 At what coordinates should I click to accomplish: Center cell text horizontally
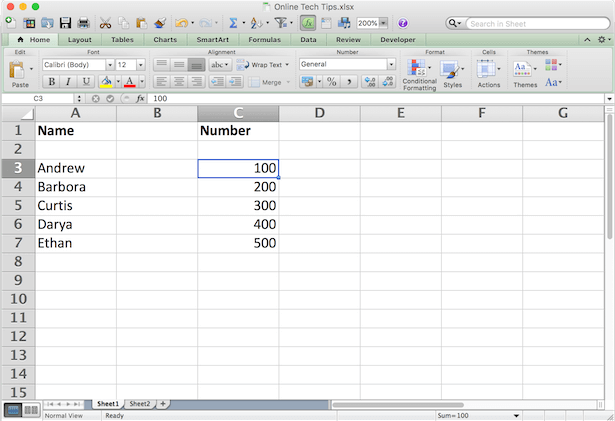179,82
